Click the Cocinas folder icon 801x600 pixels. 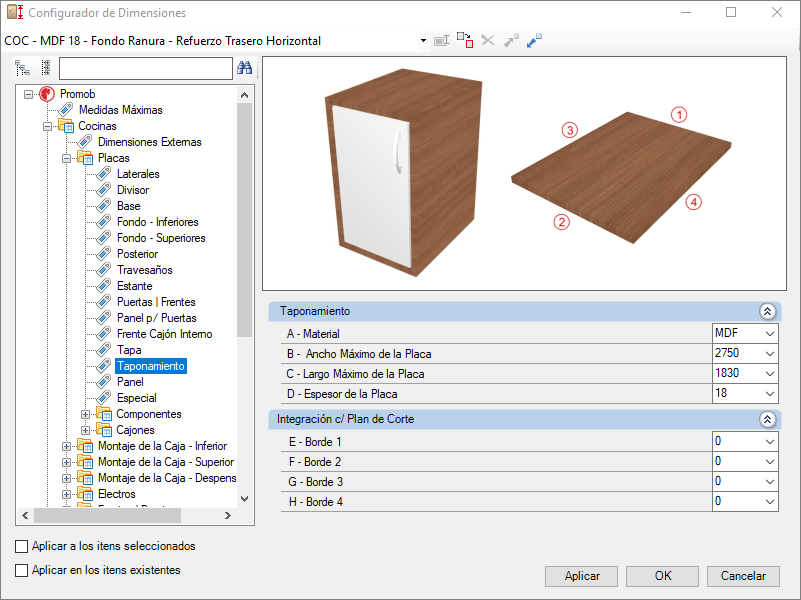[x=66, y=126]
